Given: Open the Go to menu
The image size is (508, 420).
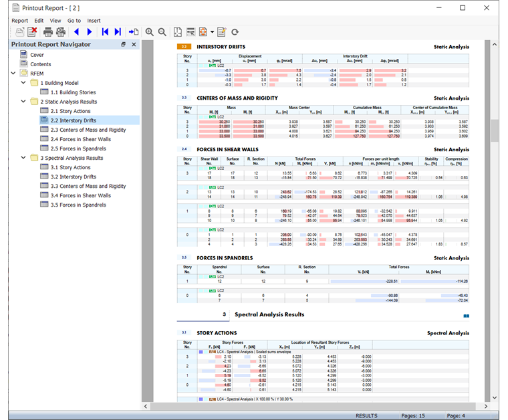Looking at the screenshot, I should pos(74,21).
